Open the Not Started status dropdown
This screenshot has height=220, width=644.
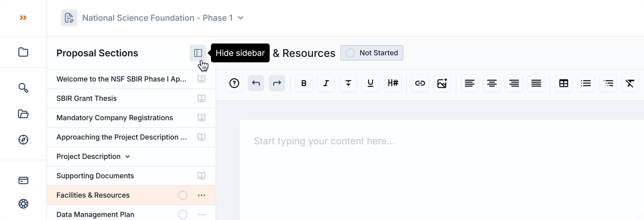[x=372, y=53]
